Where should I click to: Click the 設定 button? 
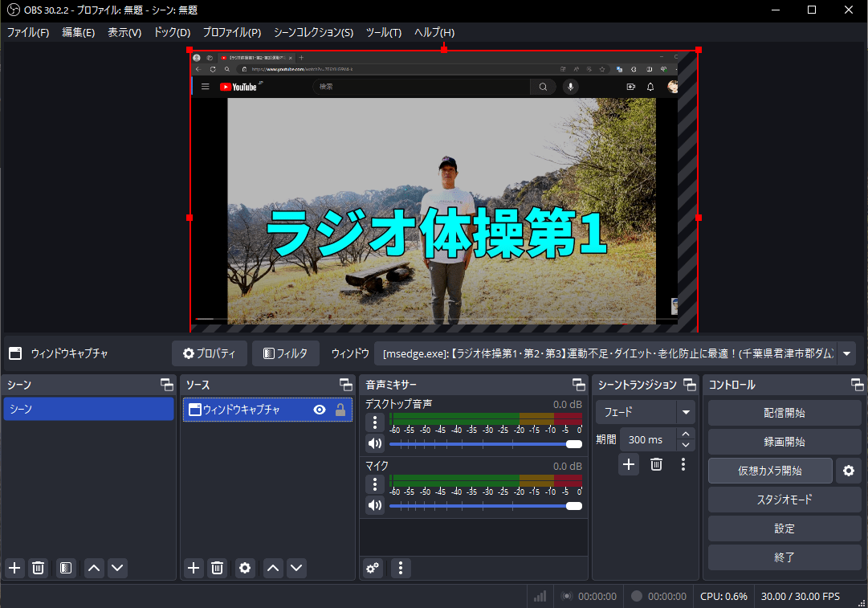coord(784,528)
